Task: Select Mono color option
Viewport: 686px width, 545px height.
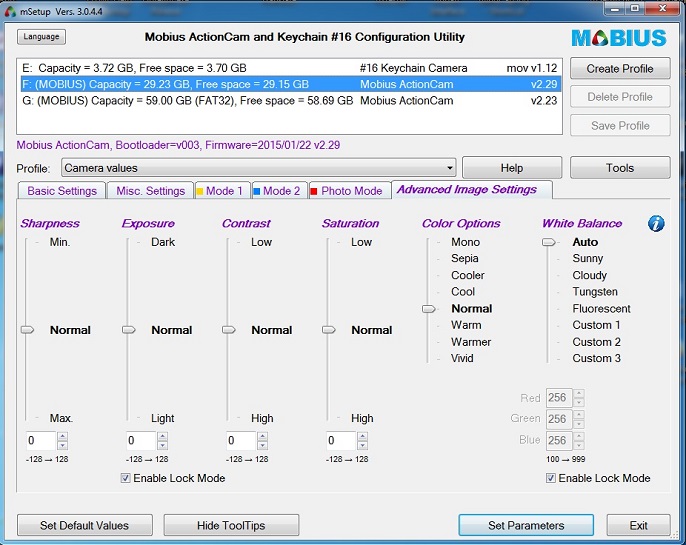Action: point(466,242)
